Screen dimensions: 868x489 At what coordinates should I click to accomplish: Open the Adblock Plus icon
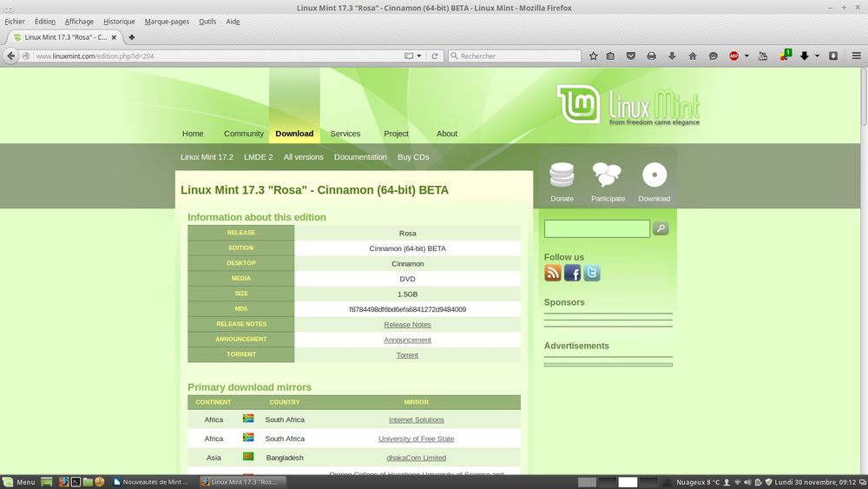point(734,56)
